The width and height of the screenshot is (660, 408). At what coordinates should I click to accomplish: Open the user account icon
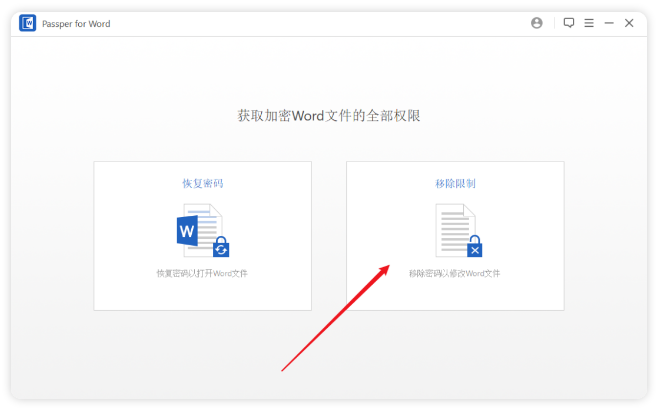tap(537, 23)
